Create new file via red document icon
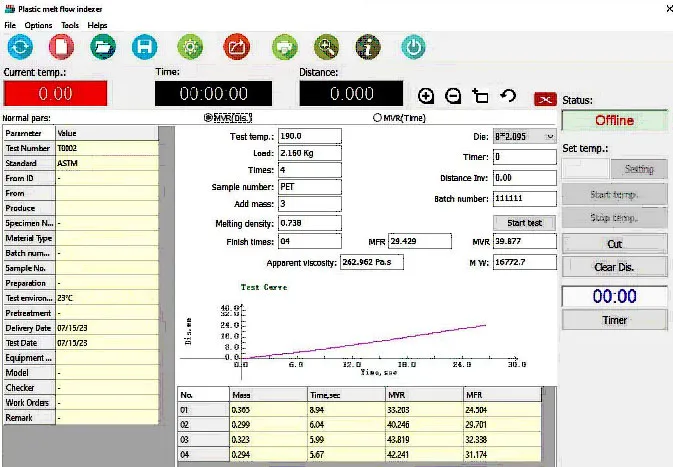Screen dimensions: 673x467 pos(61,47)
